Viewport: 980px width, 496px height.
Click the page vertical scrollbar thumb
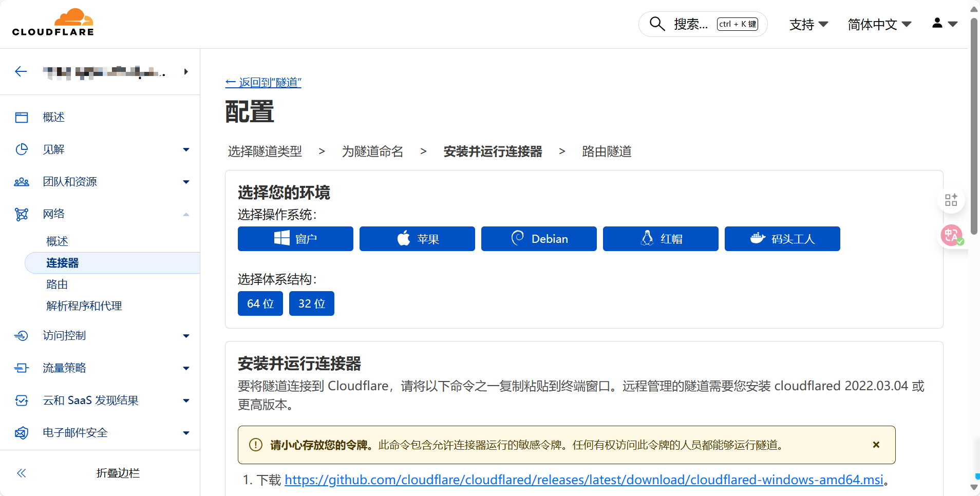[x=974, y=126]
